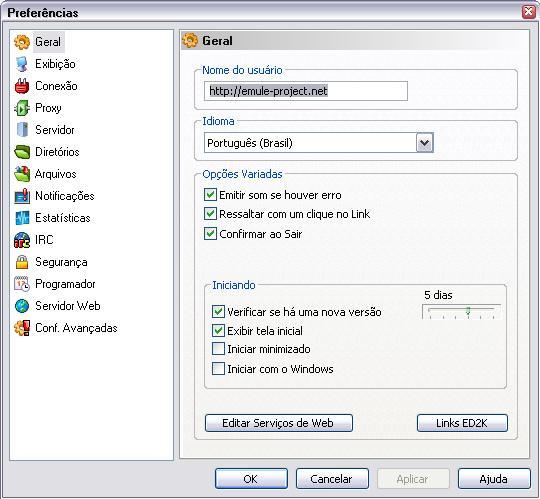The image size is (540, 499).
Task: Go to Conf. Avançadas section
Action: (x=76, y=328)
